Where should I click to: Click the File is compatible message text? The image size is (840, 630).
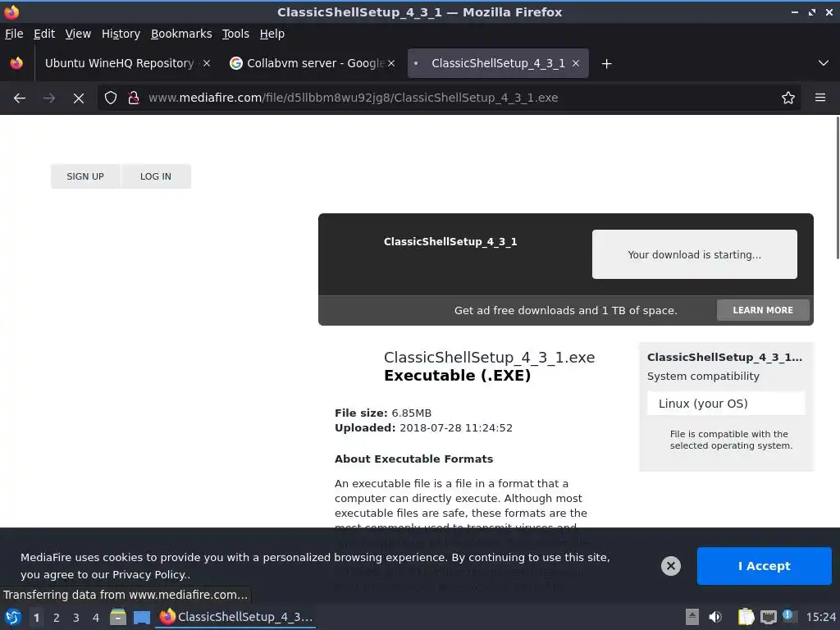(x=731, y=440)
